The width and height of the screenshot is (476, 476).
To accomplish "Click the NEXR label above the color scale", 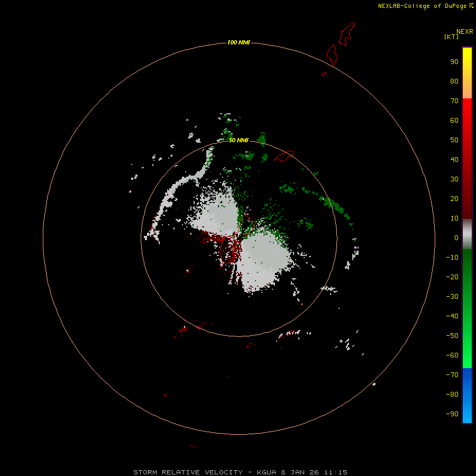I will [465, 32].
